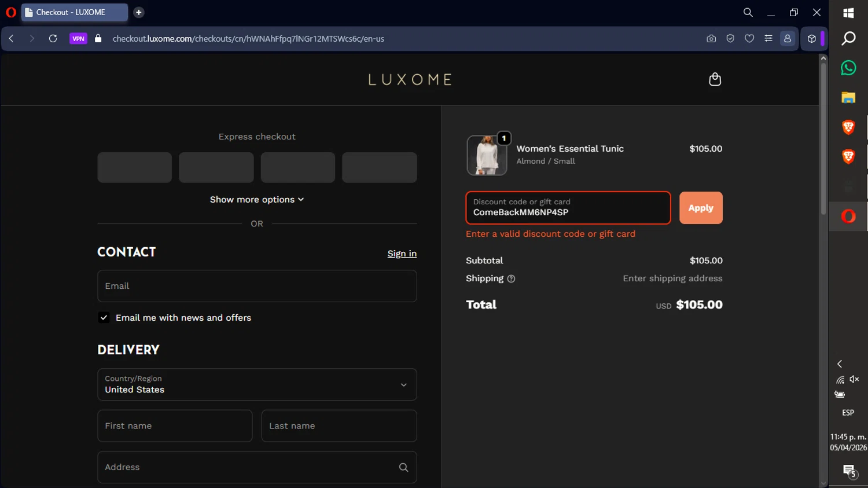
Task: Open first Brave browser taskbar icon
Action: pos(848,127)
